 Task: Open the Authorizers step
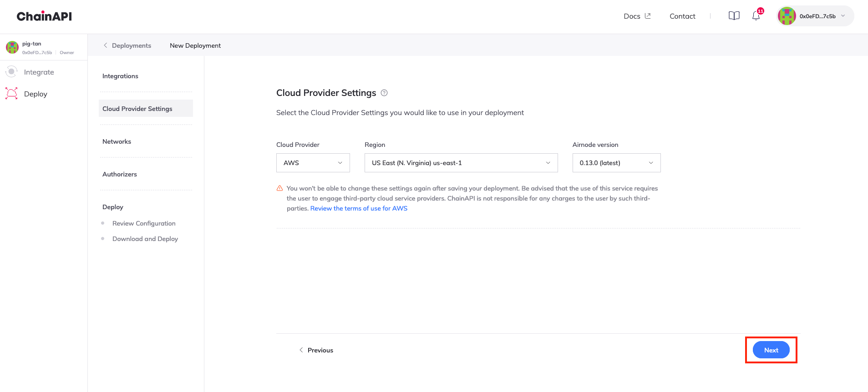[x=119, y=174]
